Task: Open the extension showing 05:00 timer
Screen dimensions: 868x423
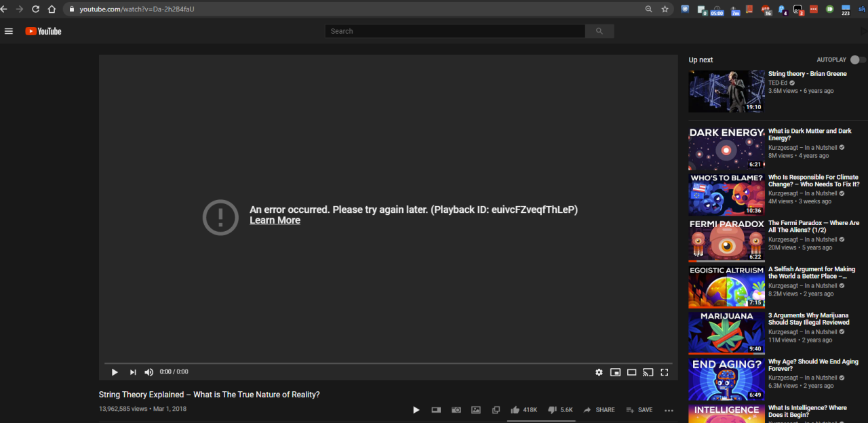Action: [x=716, y=9]
